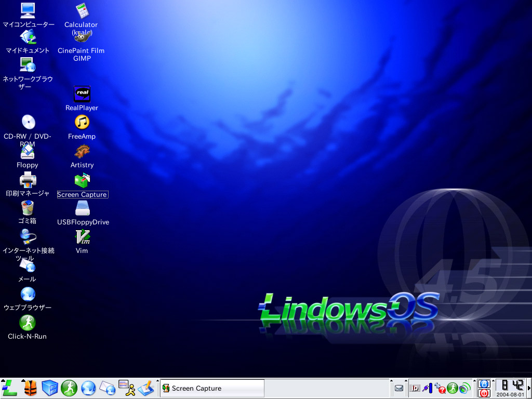Viewport: 532px width, 399px height.
Task: Open the Floppy drive icon
Action: (x=28, y=151)
